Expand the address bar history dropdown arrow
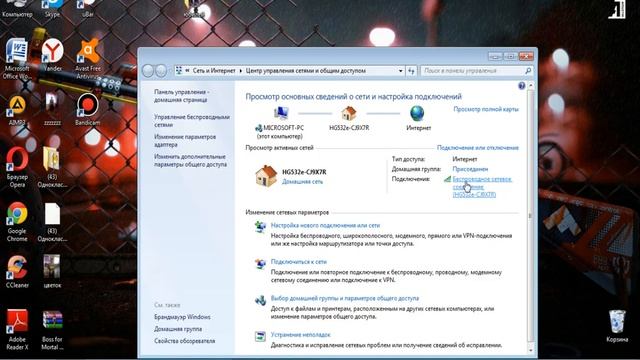Image resolution: width=640 pixels, height=360 pixels. tap(400, 71)
